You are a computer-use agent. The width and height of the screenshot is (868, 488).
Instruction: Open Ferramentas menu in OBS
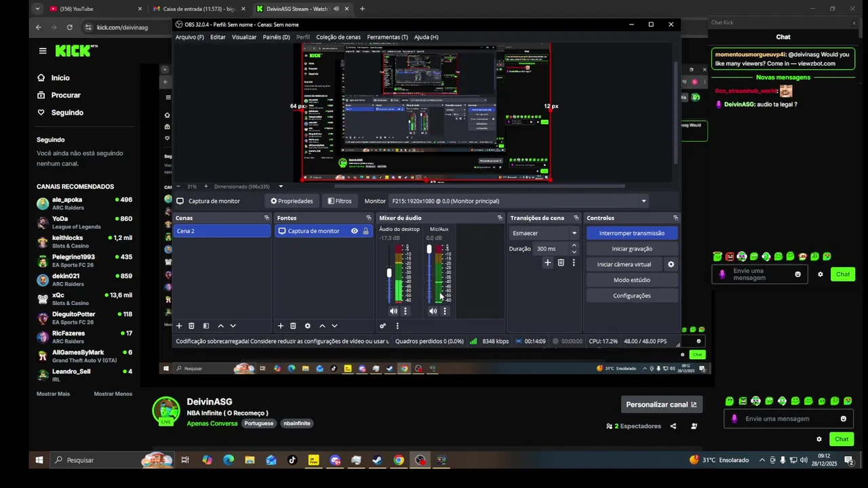pyautogui.click(x=387, y=37)
